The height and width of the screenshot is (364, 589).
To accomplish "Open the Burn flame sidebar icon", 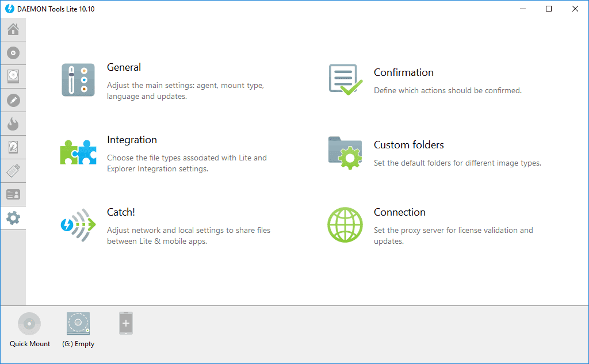I will 13,124.
